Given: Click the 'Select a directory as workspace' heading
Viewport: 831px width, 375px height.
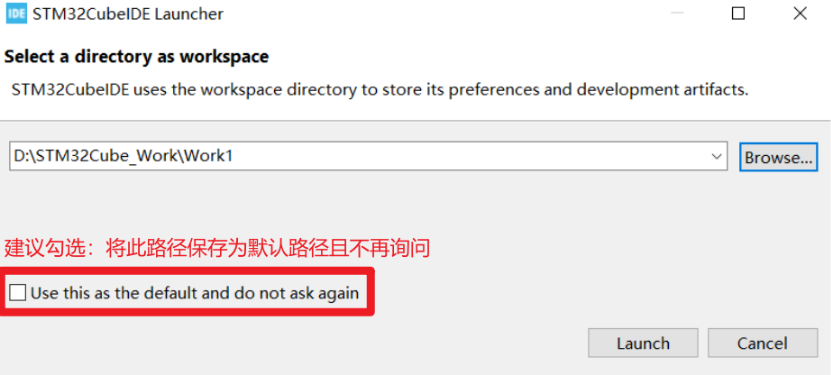Looking at the screenshot, I should [136, 56].
